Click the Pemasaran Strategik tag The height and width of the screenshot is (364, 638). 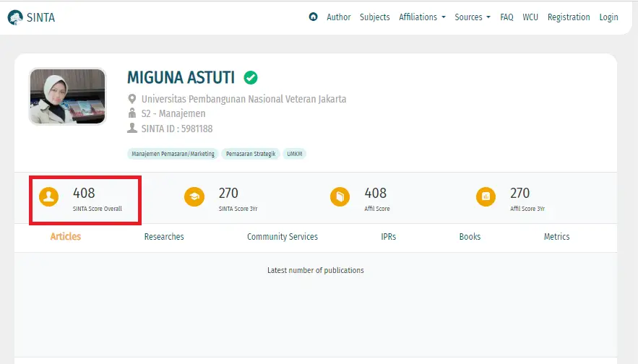pos(251,154)
